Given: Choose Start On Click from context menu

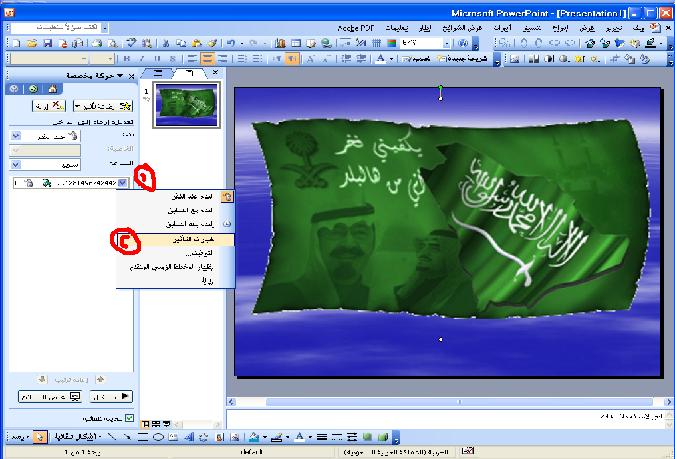Looking at the screenshot, I should 176,196.
